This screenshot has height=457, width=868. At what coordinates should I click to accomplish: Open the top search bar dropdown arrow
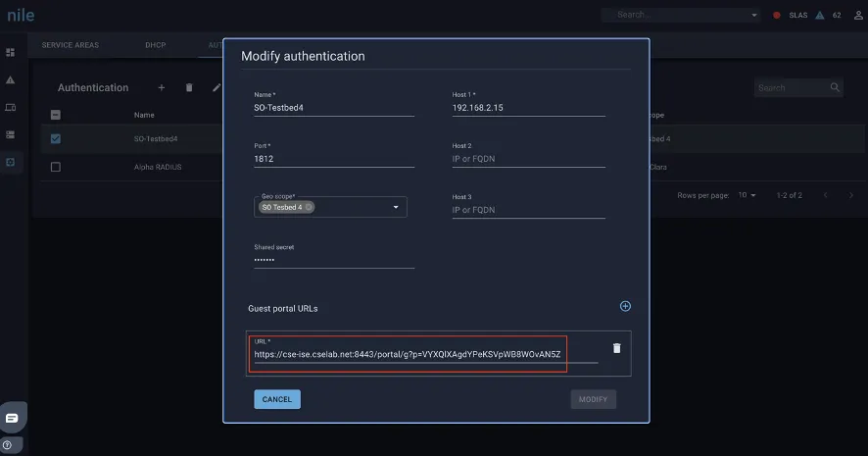754,15
